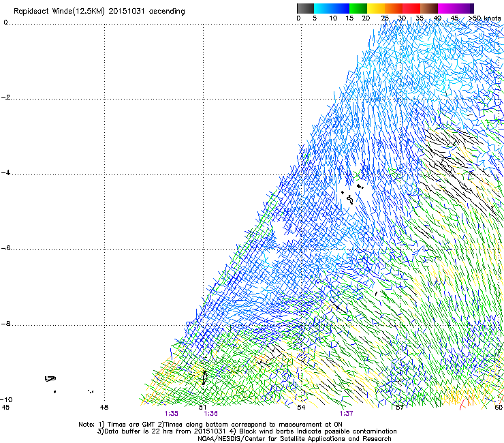Click the island cluster near 55.5E, 4.5S
Viewport: 504px width, 443px height.
coord(352,194)
